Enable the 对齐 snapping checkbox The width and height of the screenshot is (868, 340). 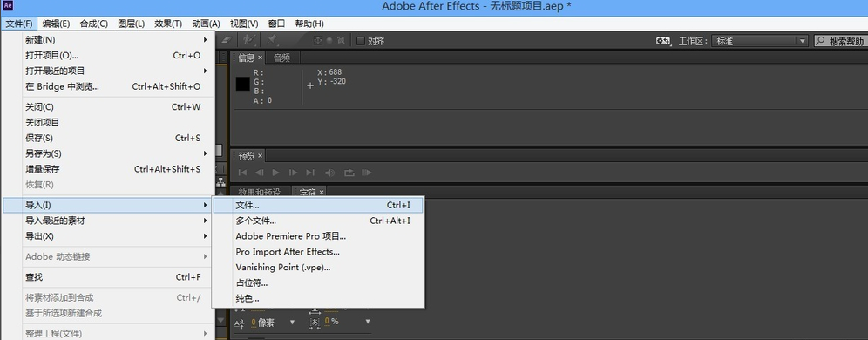pos(361,41)
